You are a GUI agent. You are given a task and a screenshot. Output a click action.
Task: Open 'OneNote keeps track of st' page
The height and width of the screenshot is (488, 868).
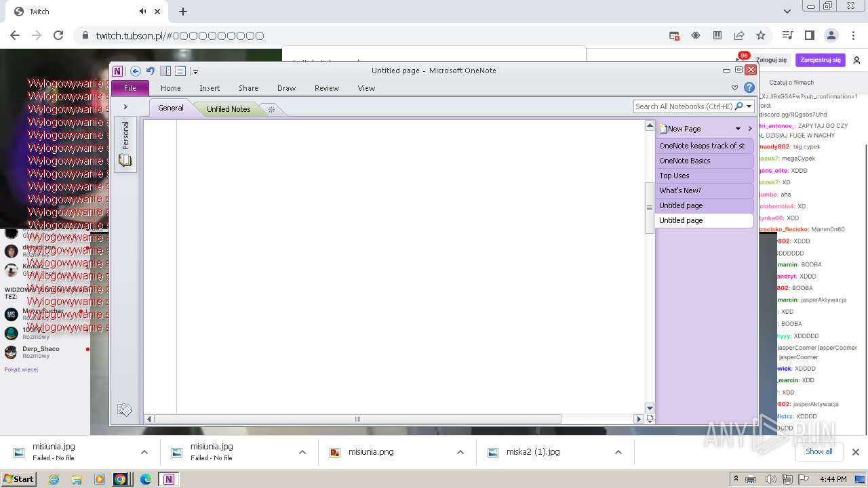[x=704, y=146]
